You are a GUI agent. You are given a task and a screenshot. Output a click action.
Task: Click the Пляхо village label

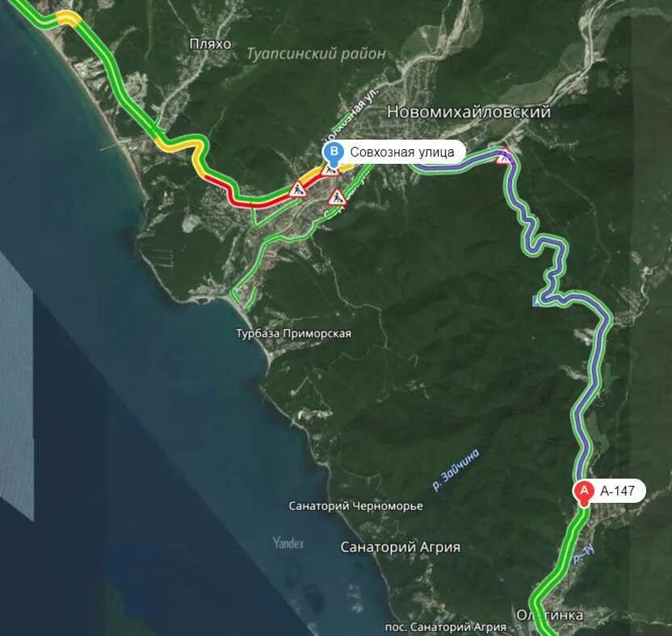coord(210,44)
